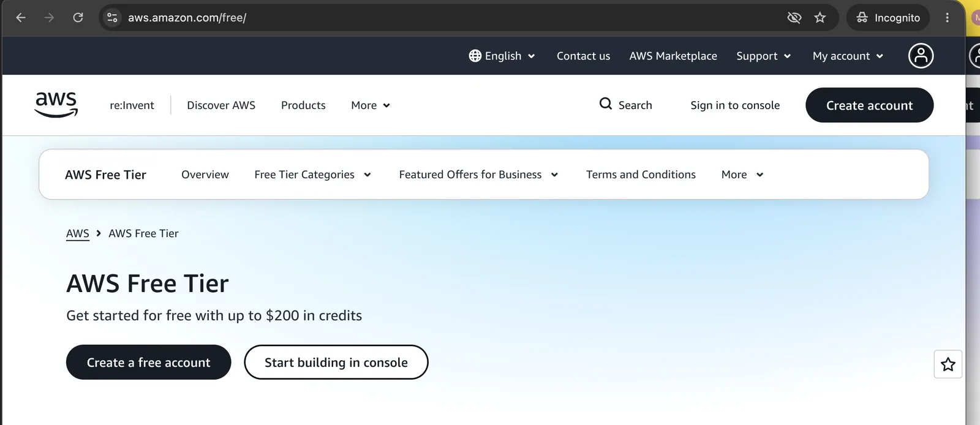980x425 pixels.
Task: Open Terms and Conditions tab
Action: coord(641,175)
